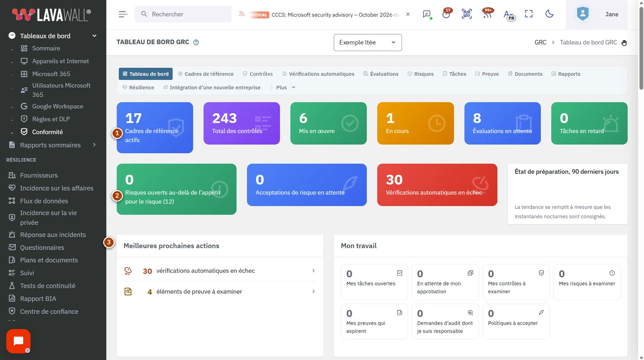Open the Vérifications automatiques tab
Viewport: 644px width, 360px height.
tap(318, 74)
